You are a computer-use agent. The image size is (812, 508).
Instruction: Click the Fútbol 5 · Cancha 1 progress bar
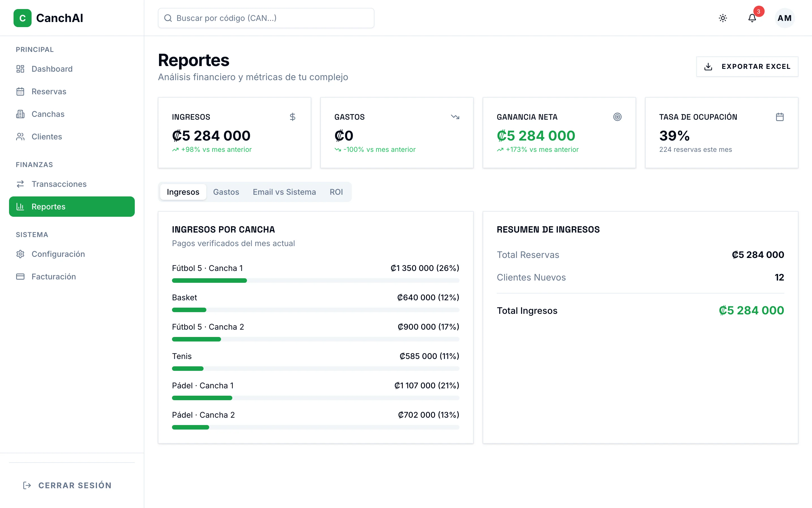315,281
